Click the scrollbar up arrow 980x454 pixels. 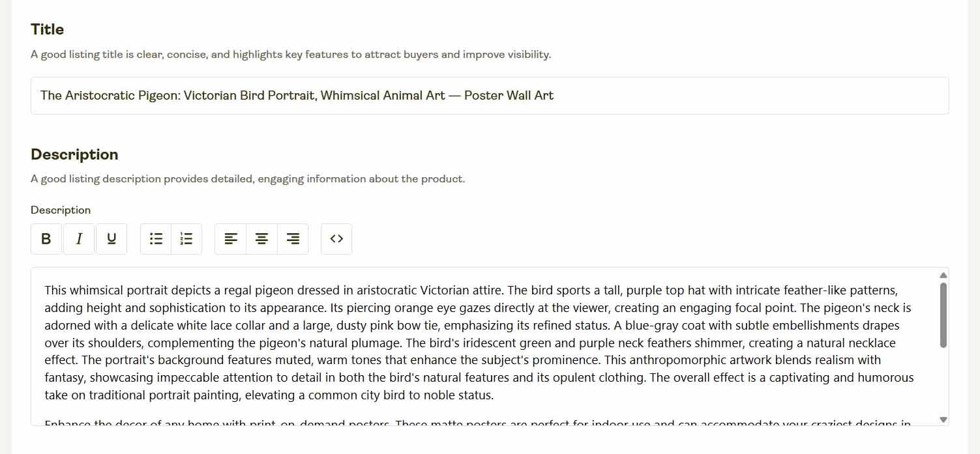click(x=943, y=276)
